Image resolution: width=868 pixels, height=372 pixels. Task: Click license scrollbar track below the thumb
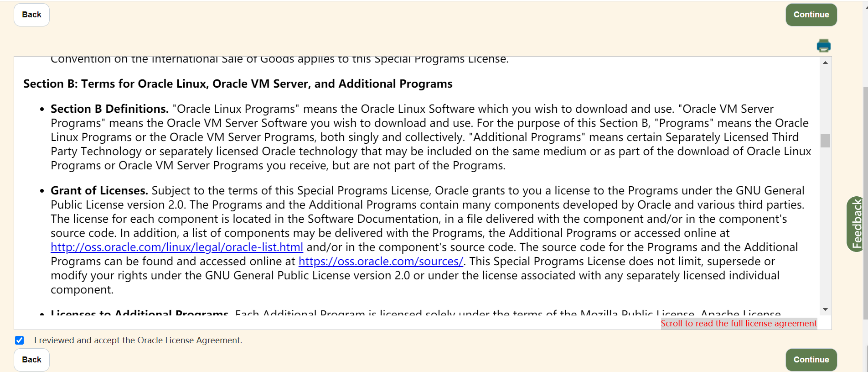tap(825, 228)
